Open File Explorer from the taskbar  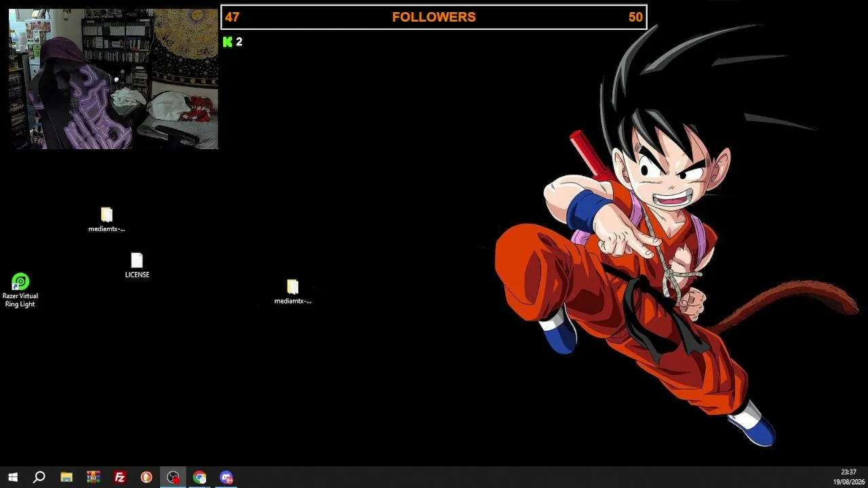(x=66, y=477)
